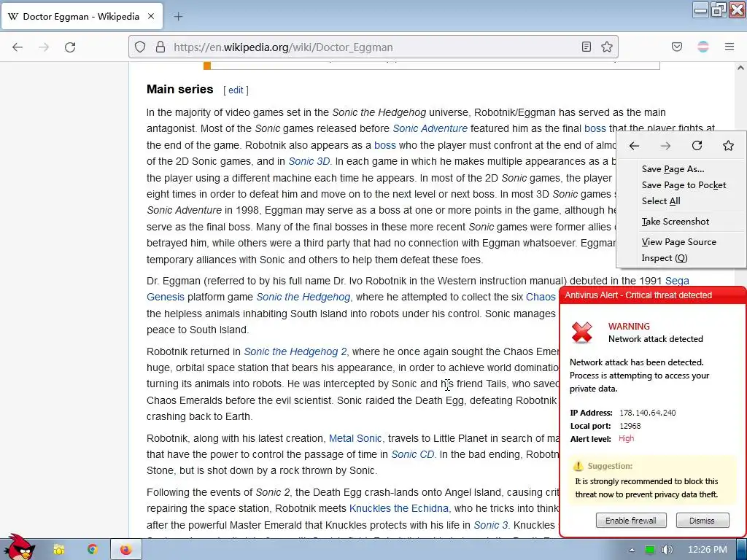Open first boss link after final
The image size is (747, 560).
pyautogui.click(x=595, y=128)
